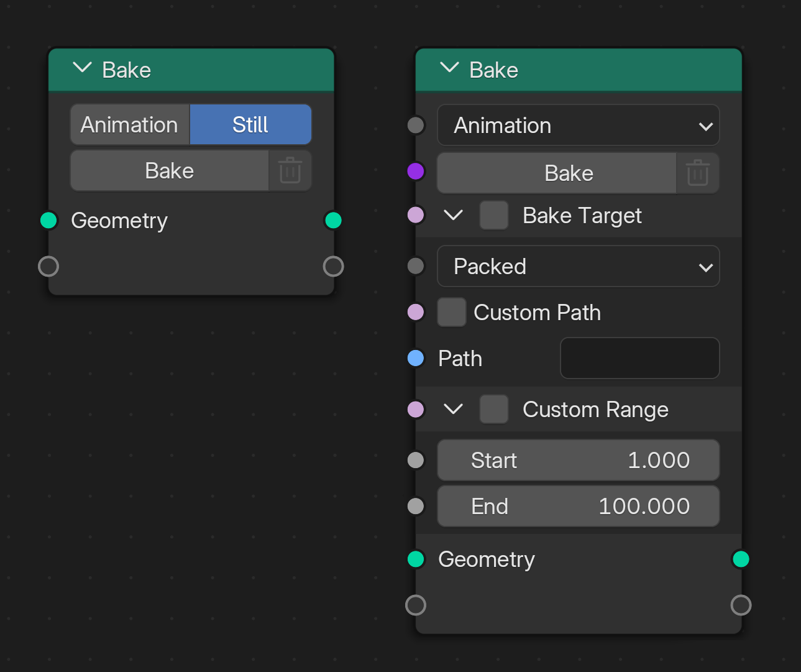Delete bake data trash icon in left node
This screenshot has height=672, width=801.
[290, 171]
